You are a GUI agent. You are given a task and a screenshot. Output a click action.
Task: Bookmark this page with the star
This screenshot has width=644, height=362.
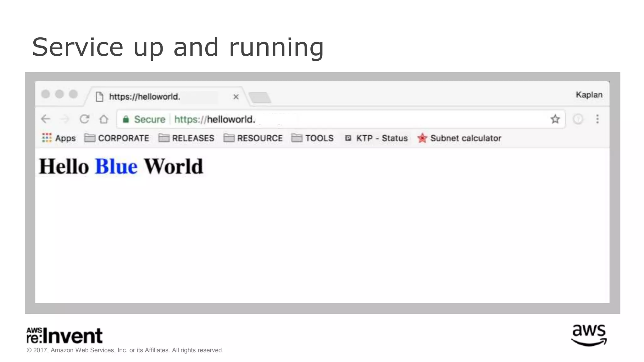[x=555, y=119]
